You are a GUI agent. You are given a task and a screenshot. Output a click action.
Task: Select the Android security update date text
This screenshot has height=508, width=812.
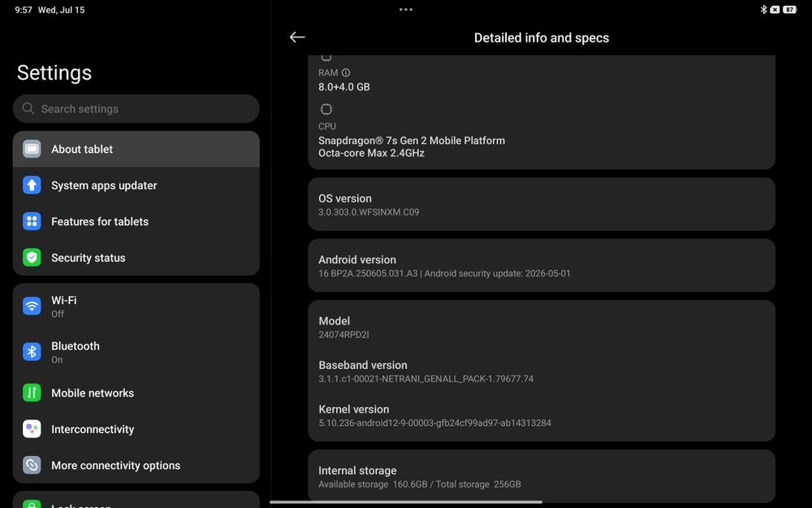497,273
